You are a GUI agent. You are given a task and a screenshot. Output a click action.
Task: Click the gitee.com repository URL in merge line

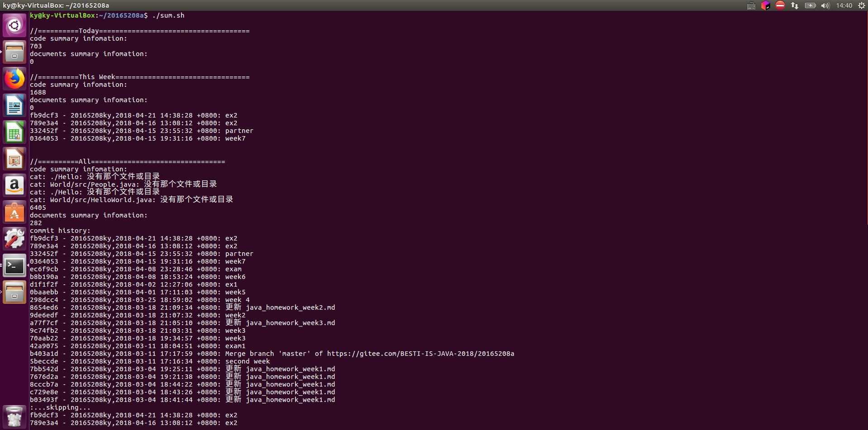pyautogui.click(x=420, y=354)
